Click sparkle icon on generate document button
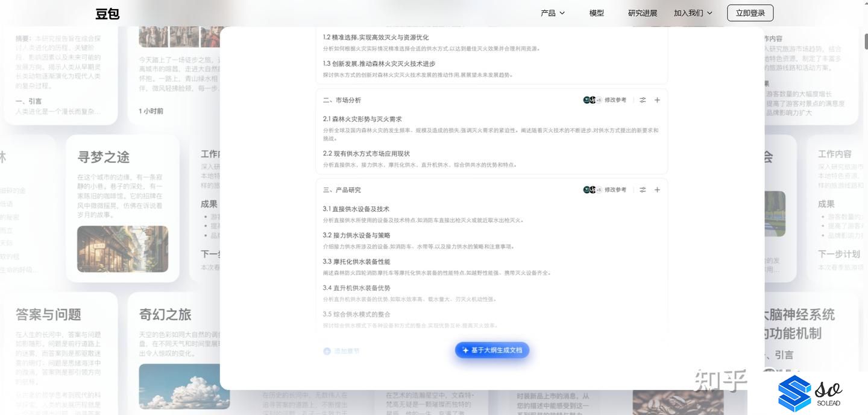 tap(465, 350)
